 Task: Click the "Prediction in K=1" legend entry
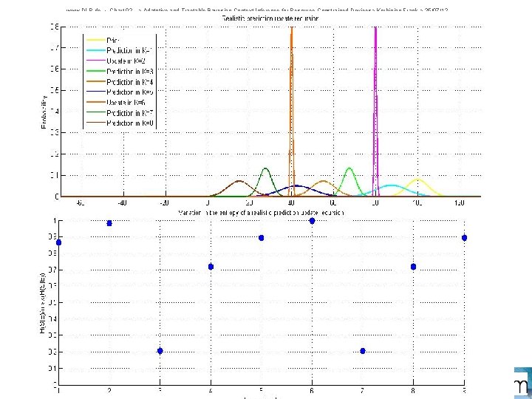[x=118, y=50]
